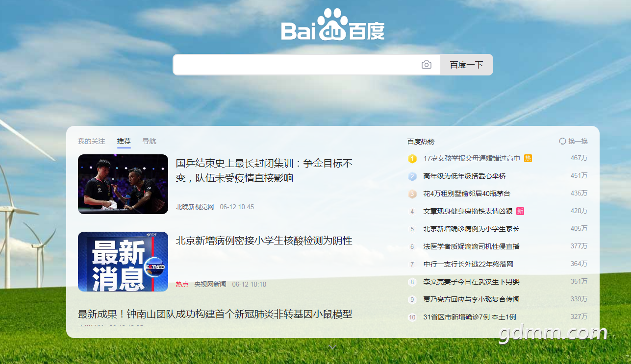This screenshot has height=364, width=631.
Task: Click rank number 5 in the hot list
Action: point(412,229)
